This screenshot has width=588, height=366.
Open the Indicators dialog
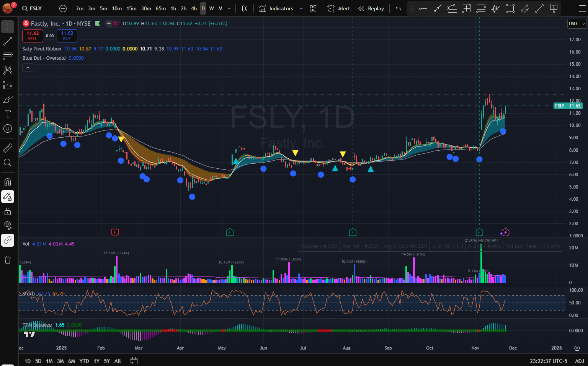276,8
